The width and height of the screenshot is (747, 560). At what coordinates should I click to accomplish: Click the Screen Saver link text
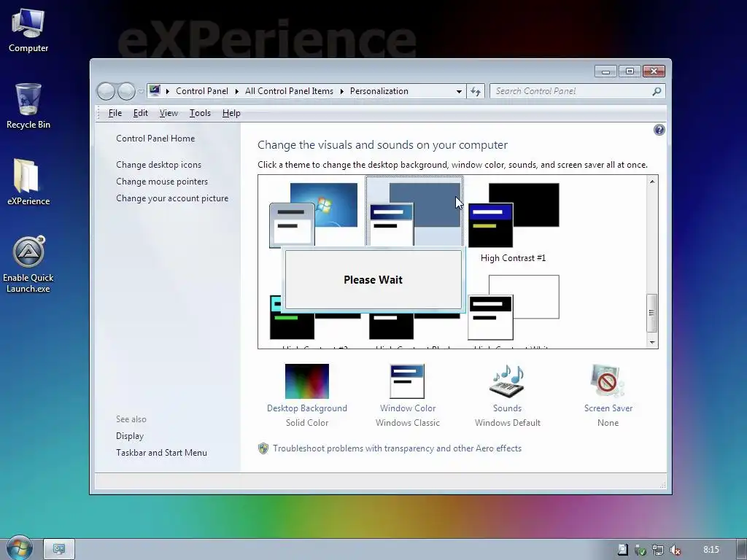[608, 408]
